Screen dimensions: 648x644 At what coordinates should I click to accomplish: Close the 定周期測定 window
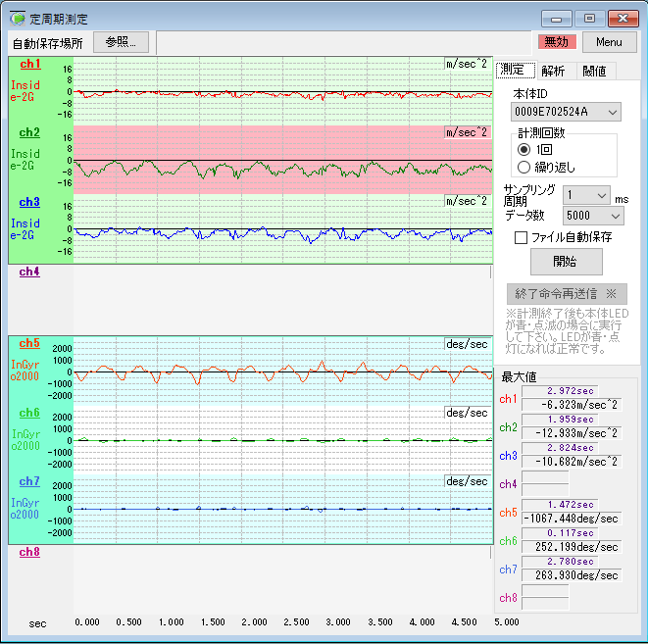pyautogui.click(x=623, y=19)
